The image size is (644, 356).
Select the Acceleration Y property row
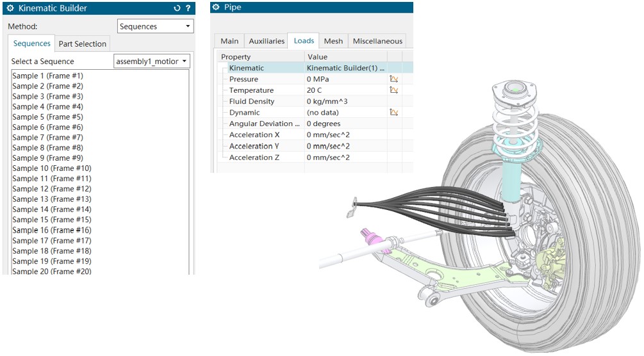point(315,146)
